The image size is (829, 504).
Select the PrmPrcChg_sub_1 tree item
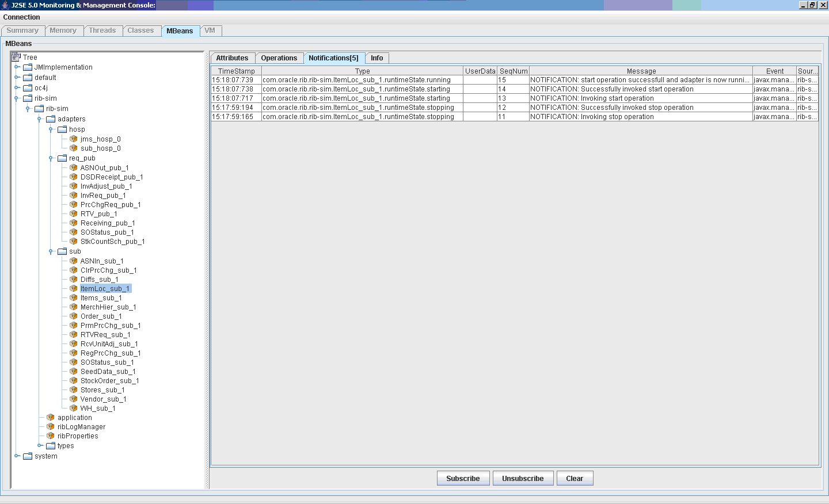(x=111, y=325)
